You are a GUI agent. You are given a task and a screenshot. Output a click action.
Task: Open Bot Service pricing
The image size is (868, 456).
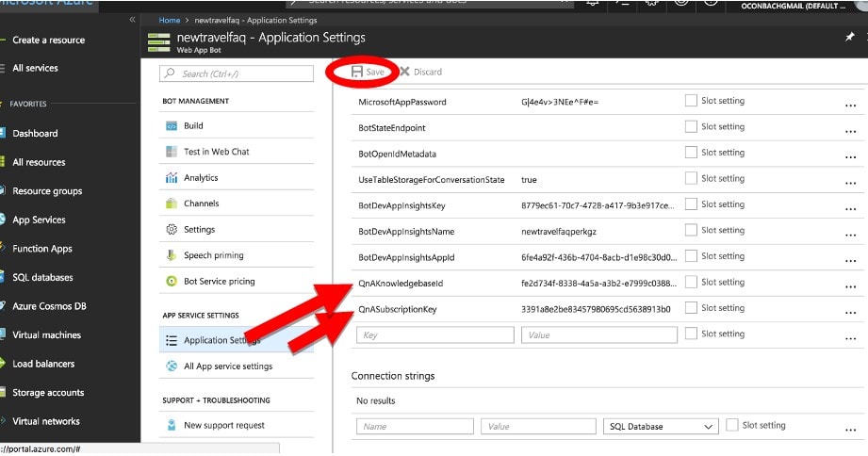[219, 281]
